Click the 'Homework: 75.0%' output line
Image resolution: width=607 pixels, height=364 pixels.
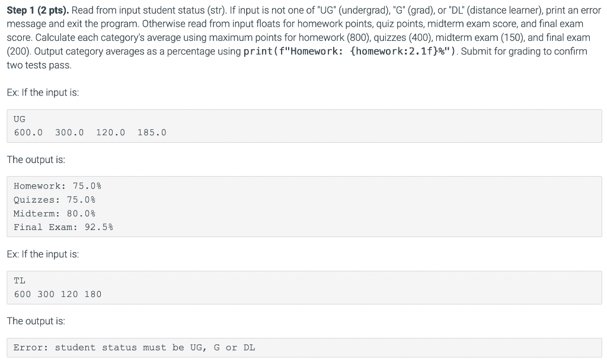pyautogui.click(x=57, y=186)
